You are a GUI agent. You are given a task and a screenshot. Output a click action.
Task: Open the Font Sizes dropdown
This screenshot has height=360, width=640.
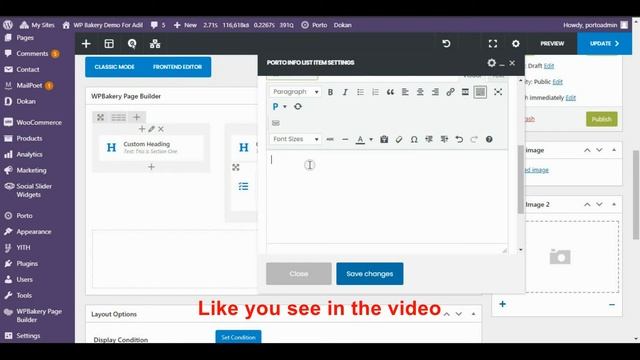pos(296,139)
